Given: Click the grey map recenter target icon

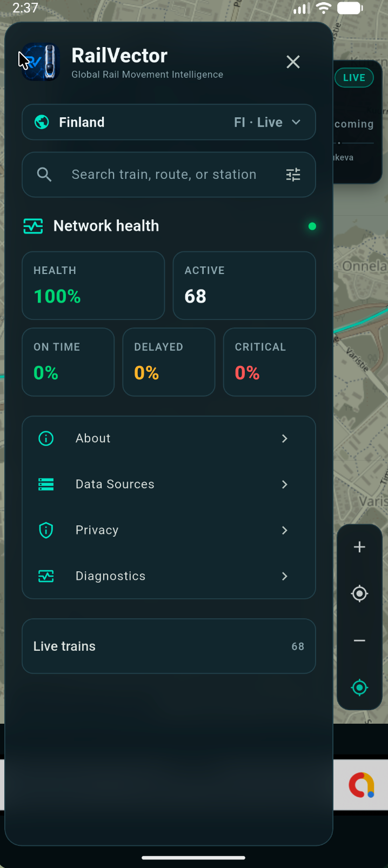Looking at the screenshot, I should (x=359, y=594).
